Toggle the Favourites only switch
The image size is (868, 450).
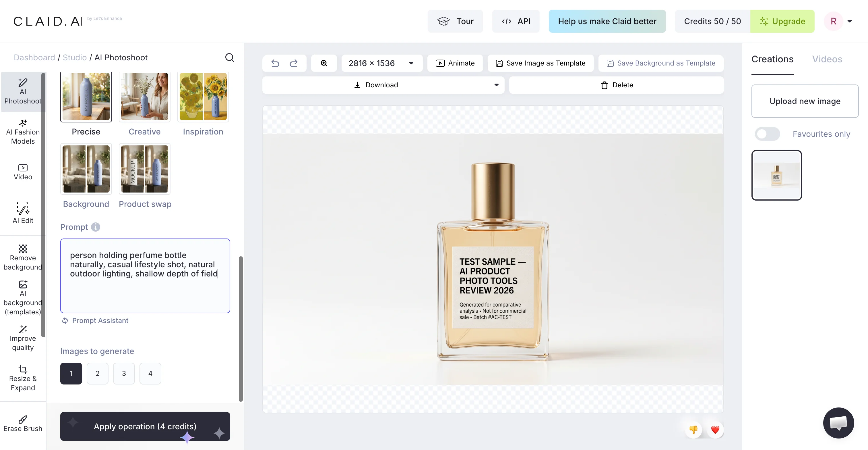[x=767, y=134]
